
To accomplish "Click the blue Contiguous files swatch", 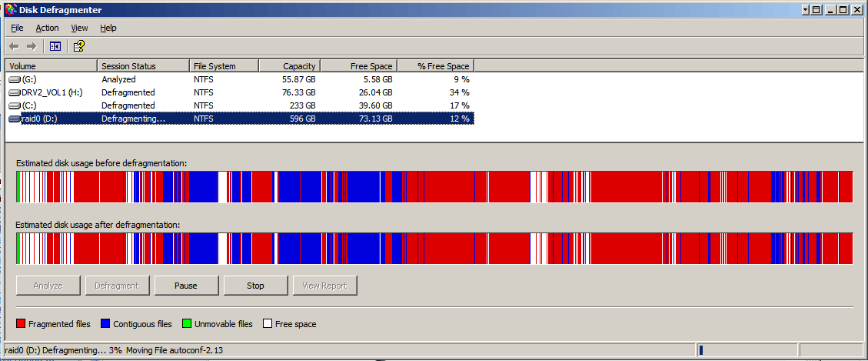I will coord(106,324).
